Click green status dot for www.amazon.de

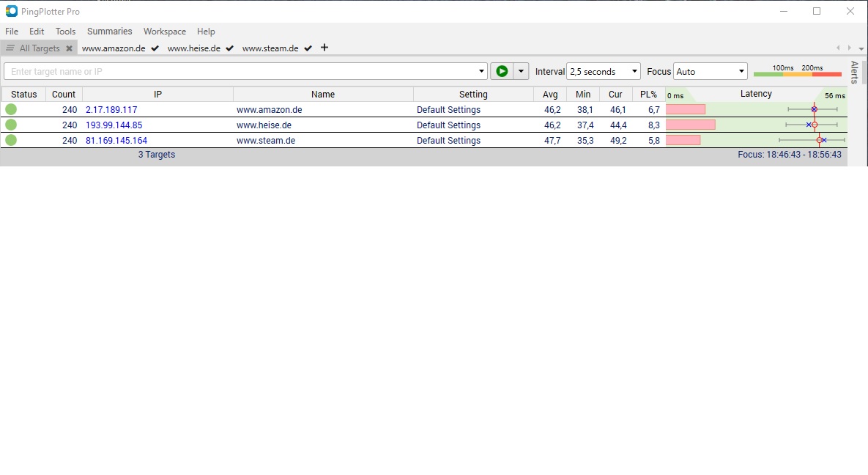pyautogui.click(x=11, y=109)
